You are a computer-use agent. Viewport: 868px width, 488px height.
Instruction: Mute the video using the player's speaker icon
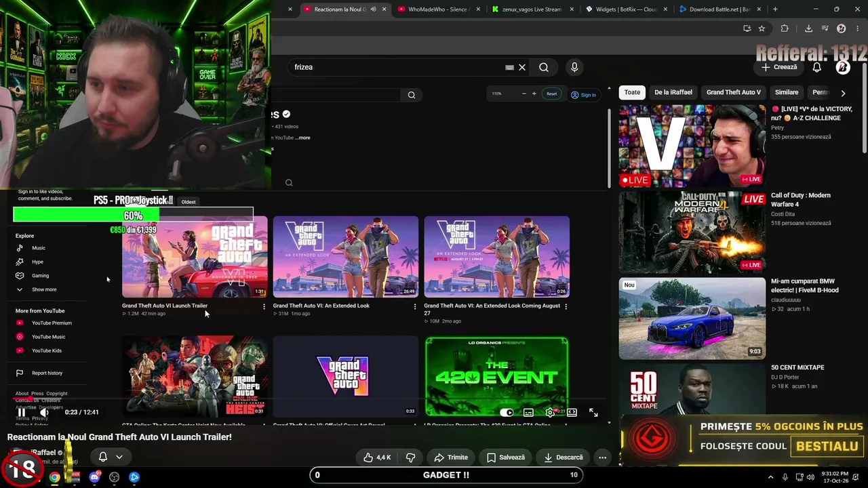tap(44, 412)
